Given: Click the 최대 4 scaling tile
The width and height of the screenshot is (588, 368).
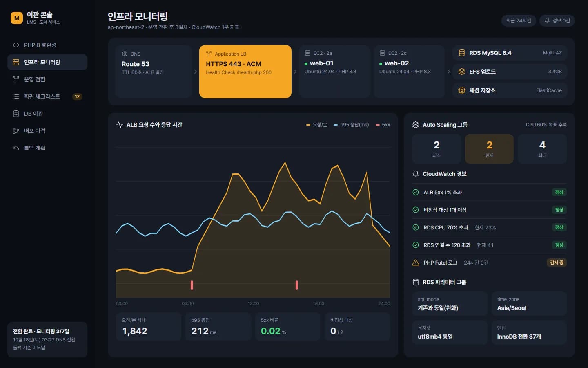Looking at the screenshot, I should (542, 149).
